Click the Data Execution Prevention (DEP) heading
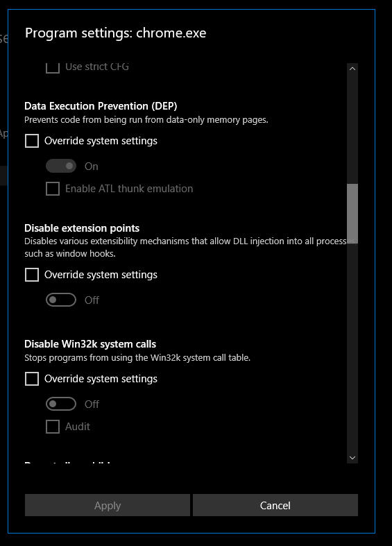Image resolution: width=392 pixels, height=546 pixels. pos(101,106)
